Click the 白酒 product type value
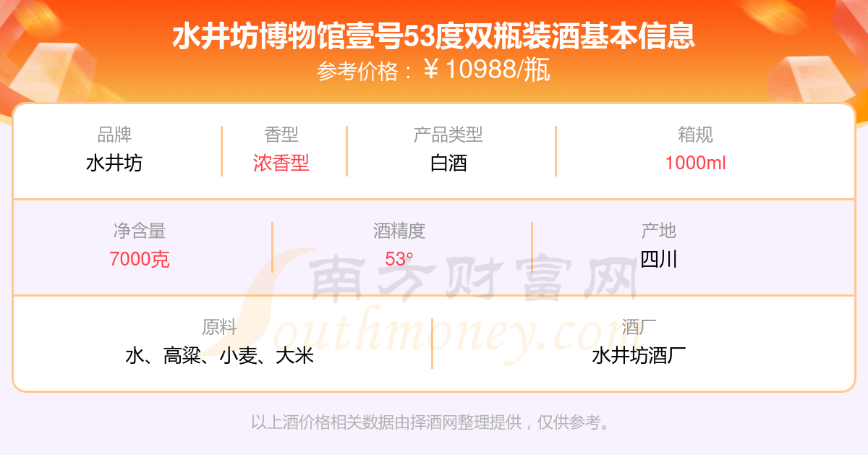This screenshot has width=868, height=455. pyautogui.click(x=448, y=163)
